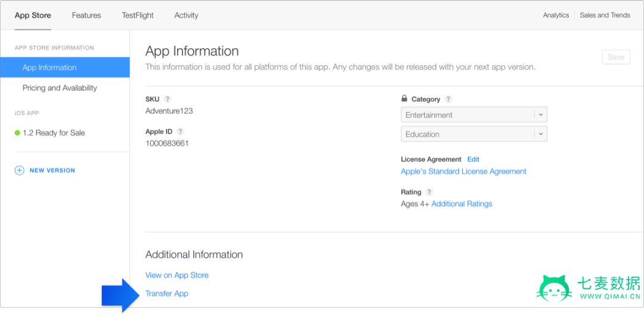Screen dimensions: 644x327
Task: Click the green Ready for Sale status dot
Action: pos(17,133)
